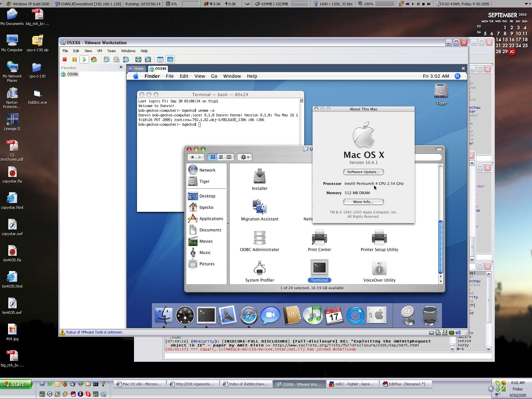
Task: Click the Terminal window scroll toggle icon
Action: click(302, 101)
